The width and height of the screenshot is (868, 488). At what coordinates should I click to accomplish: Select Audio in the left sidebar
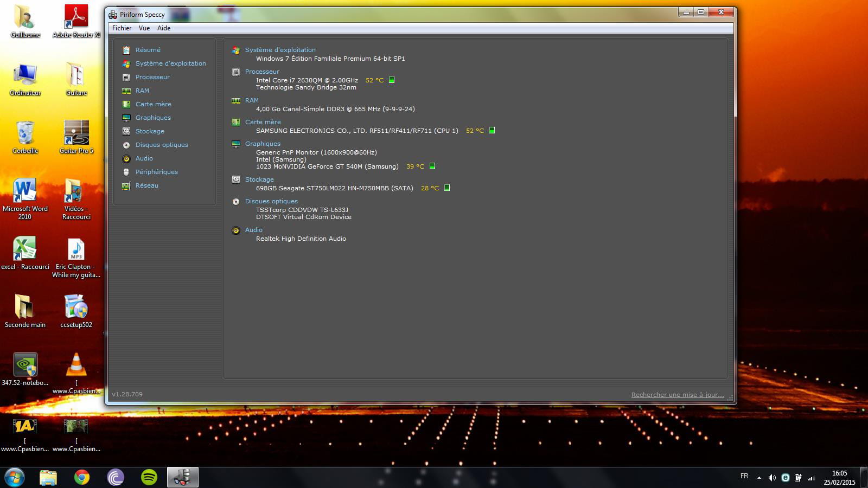click(144, 158)
